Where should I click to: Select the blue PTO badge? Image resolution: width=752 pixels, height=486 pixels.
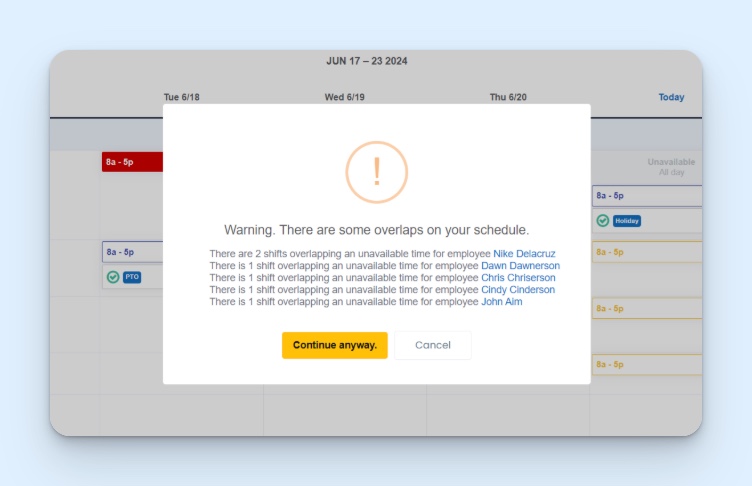[132, 277]
